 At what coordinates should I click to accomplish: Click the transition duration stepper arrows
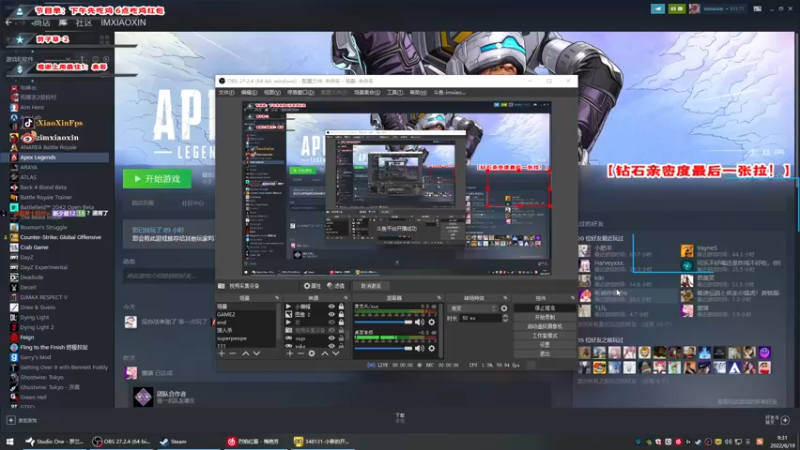tap(505, 318)
